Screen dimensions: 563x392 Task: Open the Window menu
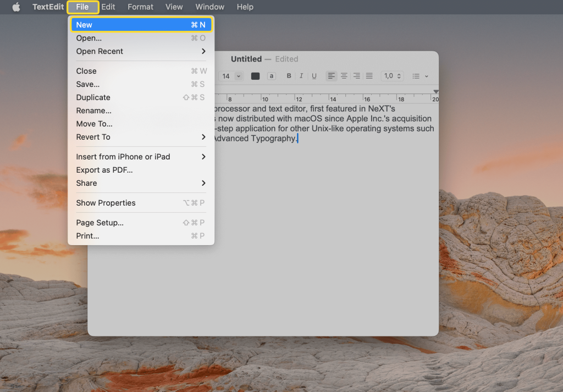(209, 7)
